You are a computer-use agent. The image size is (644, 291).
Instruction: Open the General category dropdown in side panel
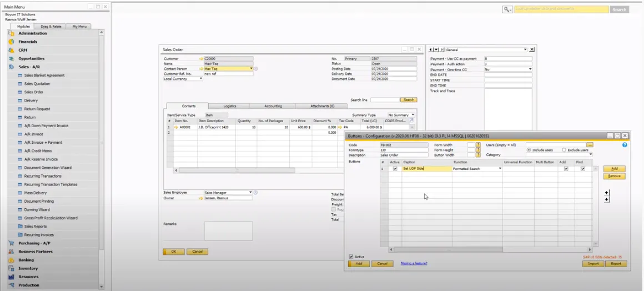pyautogui.click(x=525, y=50)
